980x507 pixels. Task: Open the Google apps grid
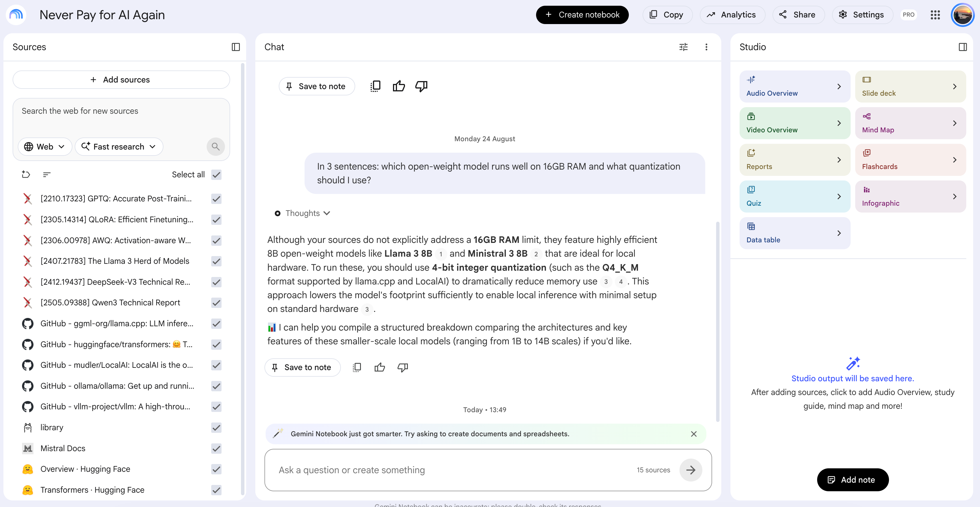935,14
